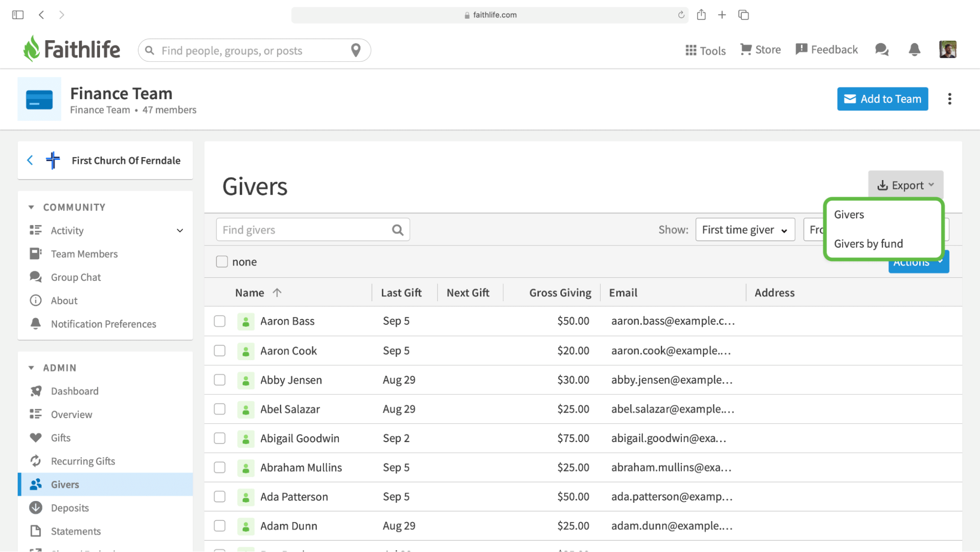The width and height of the screenshot is (980, 552).
Task: Click Abby Jensen person icon
Action: pyautogui.click(x=246, y=380)
